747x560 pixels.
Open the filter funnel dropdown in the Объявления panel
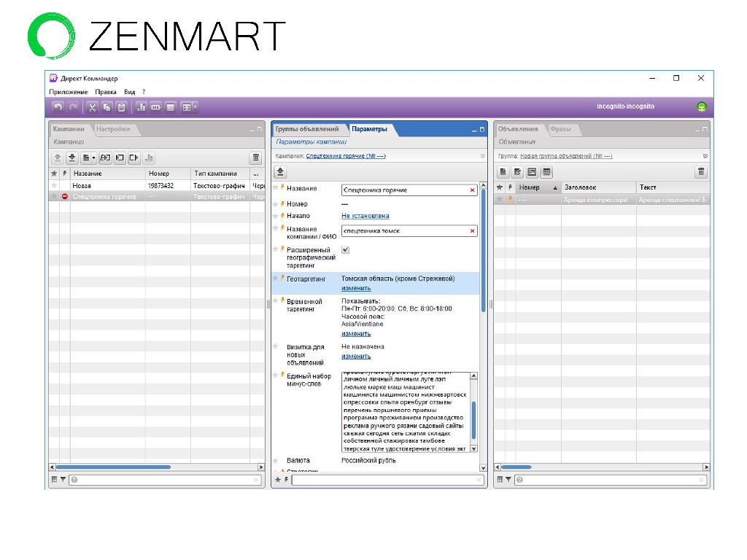[x=508, y=480]
